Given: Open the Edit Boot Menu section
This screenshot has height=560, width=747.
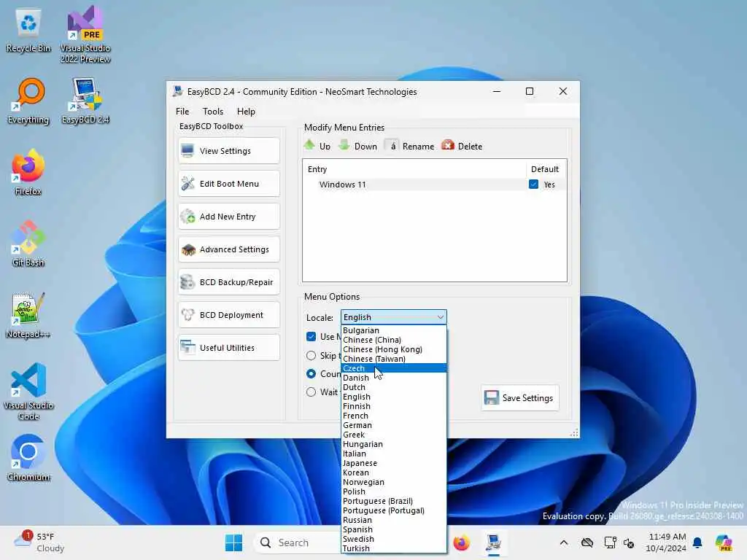Looking at the screenshot, I should (228, 184).
